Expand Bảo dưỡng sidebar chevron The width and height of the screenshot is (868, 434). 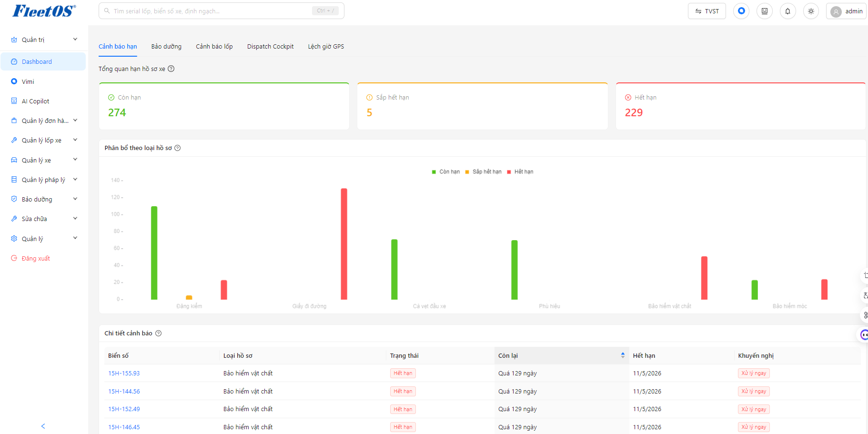(75, 199)
